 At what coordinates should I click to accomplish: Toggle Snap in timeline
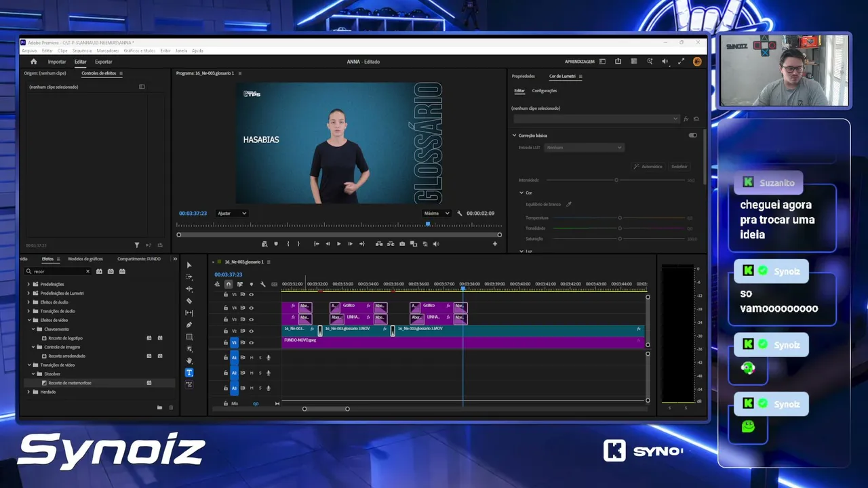pyautogui.click(x=229, y=284)
